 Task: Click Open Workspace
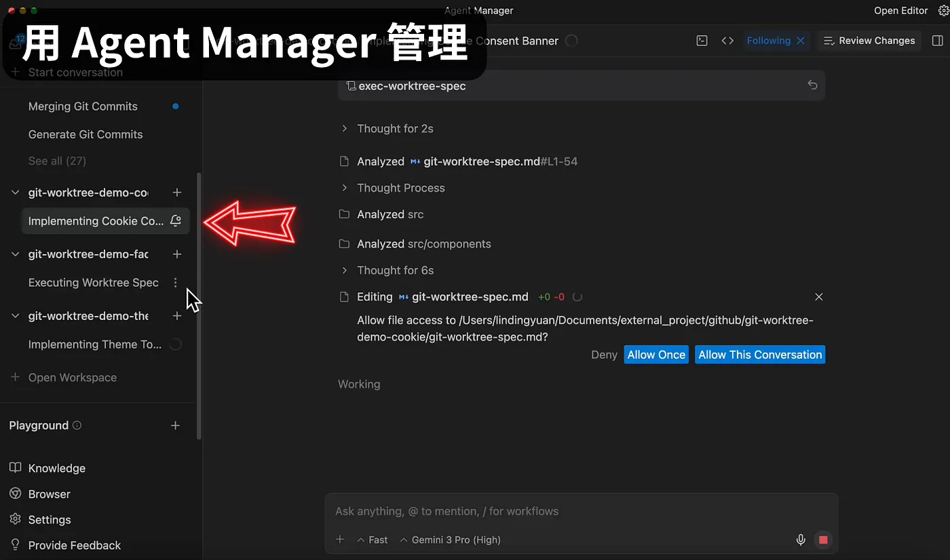(64, 378)
